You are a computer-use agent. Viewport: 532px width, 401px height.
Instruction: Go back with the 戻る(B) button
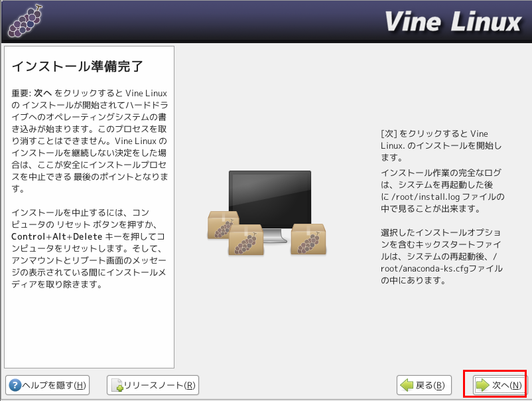[424, 385]
